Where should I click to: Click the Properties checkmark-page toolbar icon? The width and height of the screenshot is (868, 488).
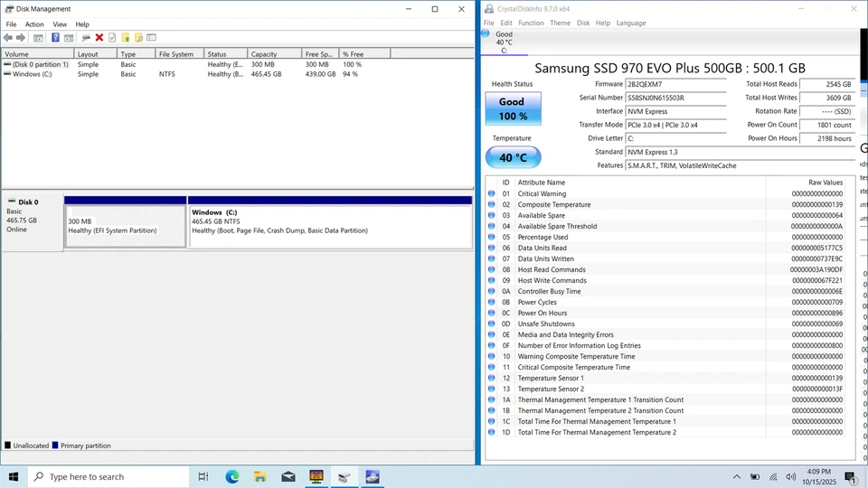click(112, 38)
